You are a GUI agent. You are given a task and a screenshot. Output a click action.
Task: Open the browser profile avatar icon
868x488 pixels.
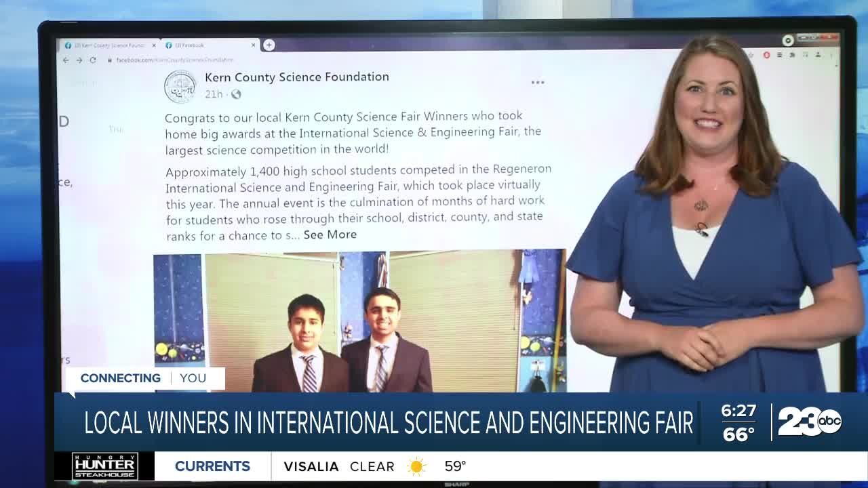coord(817,55)
